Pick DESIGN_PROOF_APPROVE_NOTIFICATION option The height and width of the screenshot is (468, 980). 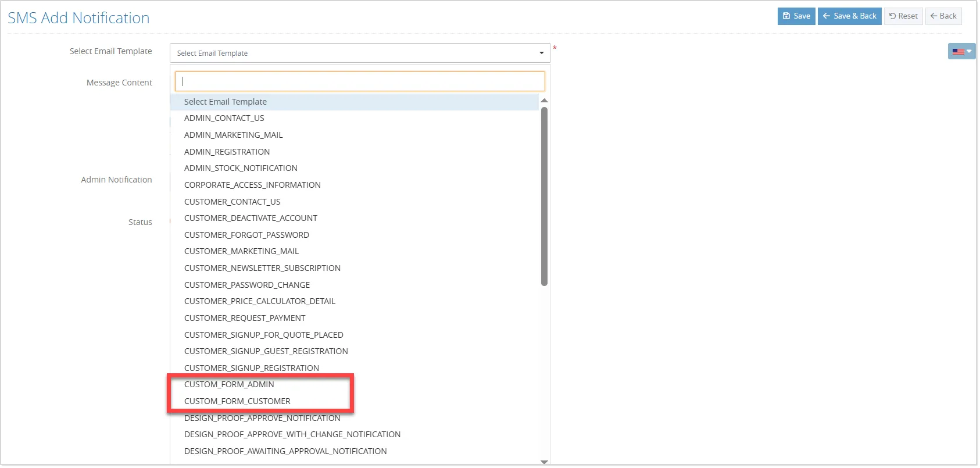pos(355,418)
